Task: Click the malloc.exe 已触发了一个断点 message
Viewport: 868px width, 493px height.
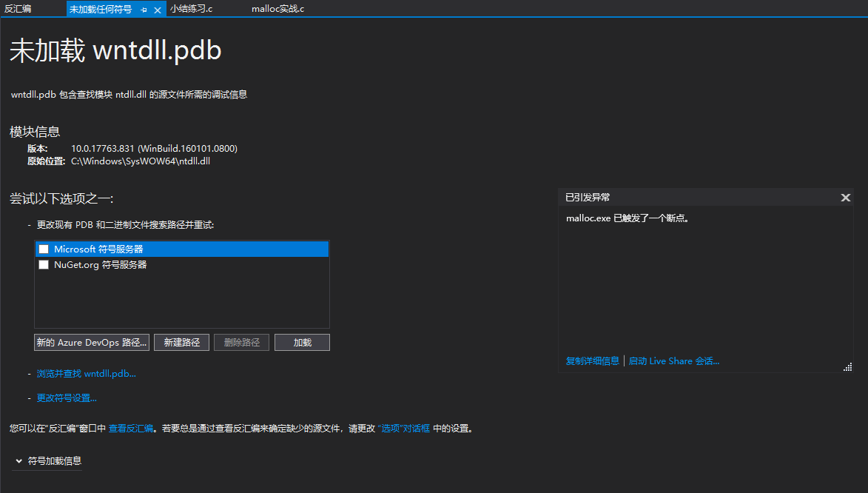Action: click(628, 218)
